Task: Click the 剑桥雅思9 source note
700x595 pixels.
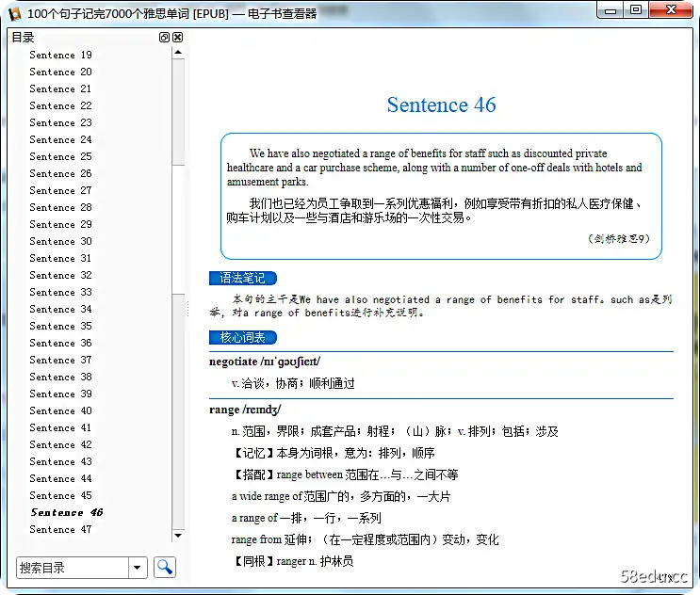Action: [x=619, y=238]
